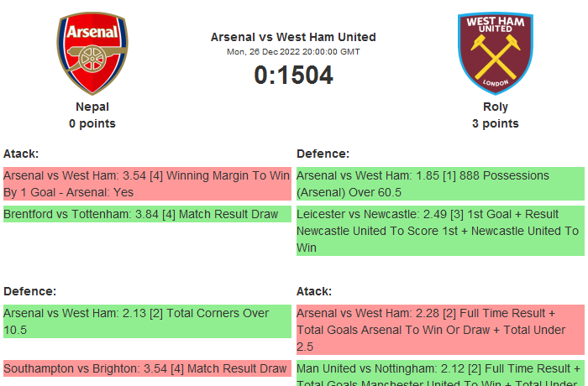Open player Roly's name

495,107
